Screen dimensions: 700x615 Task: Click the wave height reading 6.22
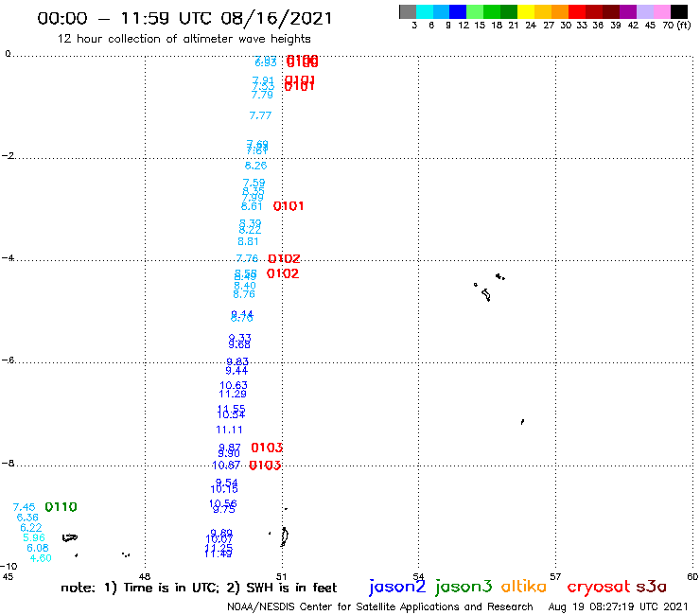click(x=31, y=527)
